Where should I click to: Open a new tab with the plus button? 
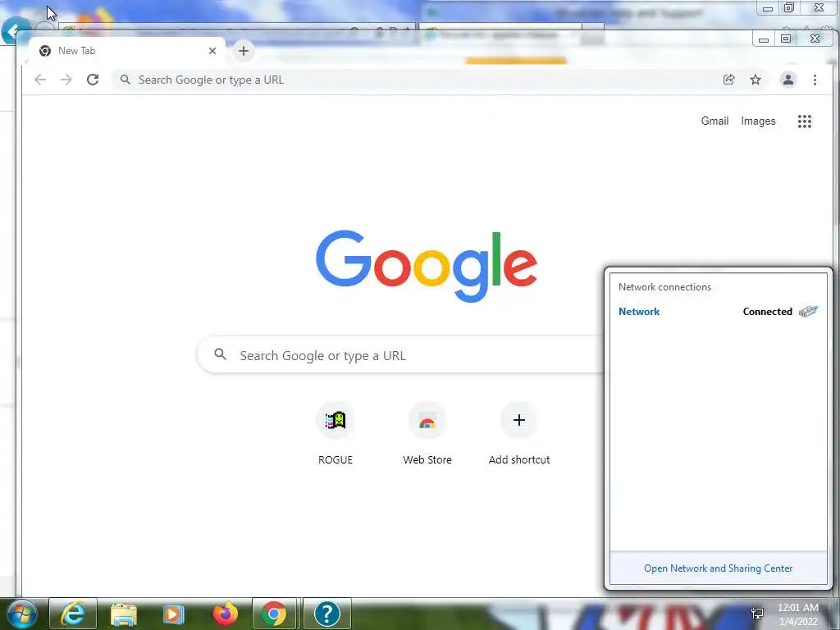(x=243, y=51)
